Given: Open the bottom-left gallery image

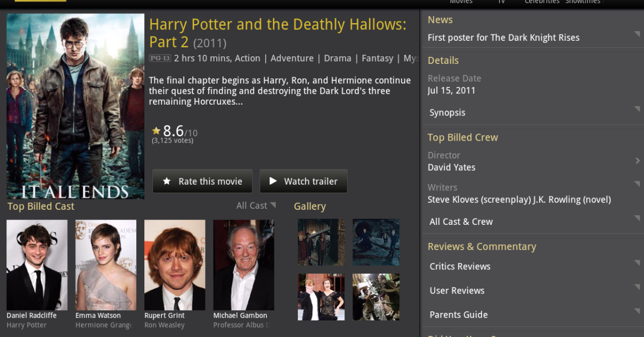Looking at the screenshot, I should coord(321,297).
